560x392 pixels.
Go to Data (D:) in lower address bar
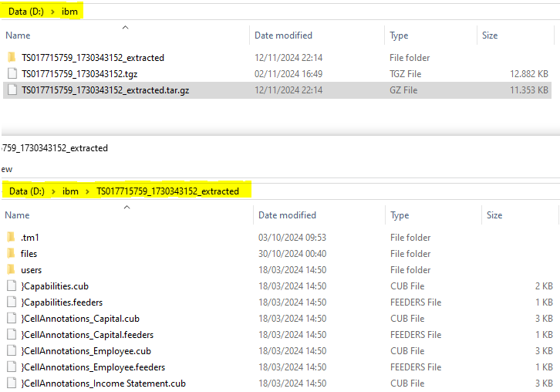[x=27, y=191]
